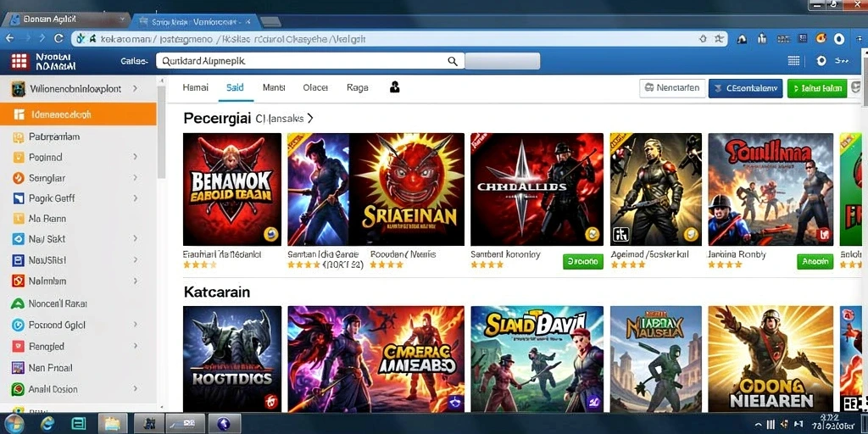
Task: Click the Pagrk Gatff sidebar icon
Action: pos(19,198)
